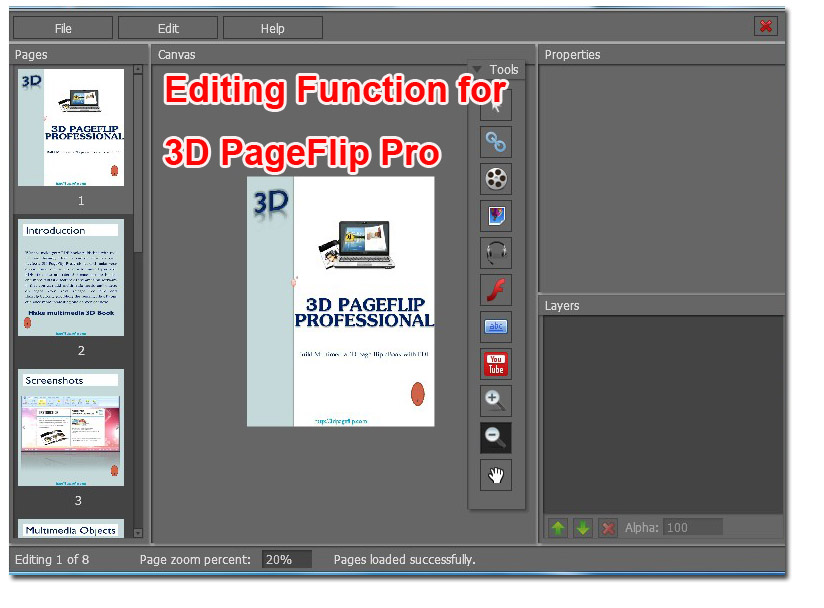824x608 pixels.
Task: Click the canvas page preview
Action: [x=341, y=302]
